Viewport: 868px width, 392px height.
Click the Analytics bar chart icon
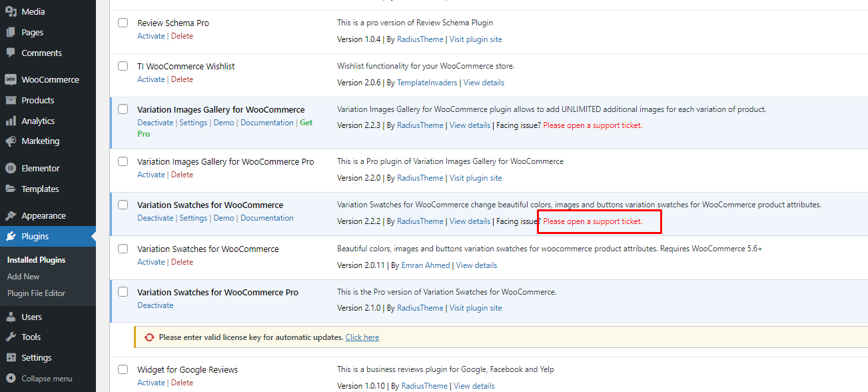tap(11, 121)
